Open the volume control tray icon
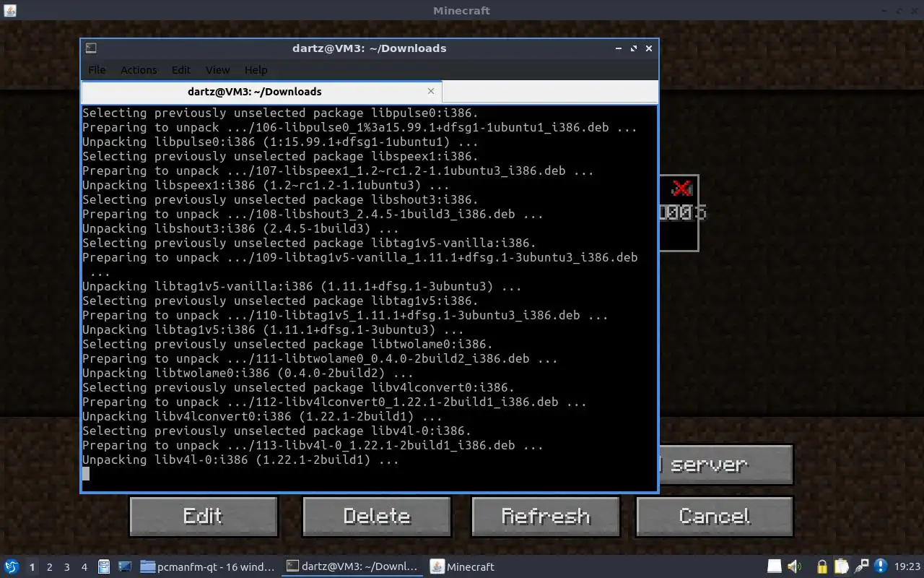 794,566
